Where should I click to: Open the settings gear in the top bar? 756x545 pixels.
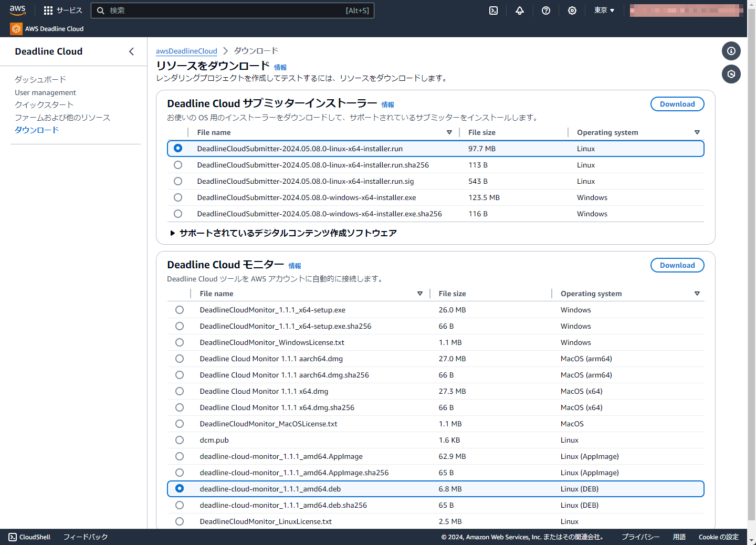tap(572, 11)
